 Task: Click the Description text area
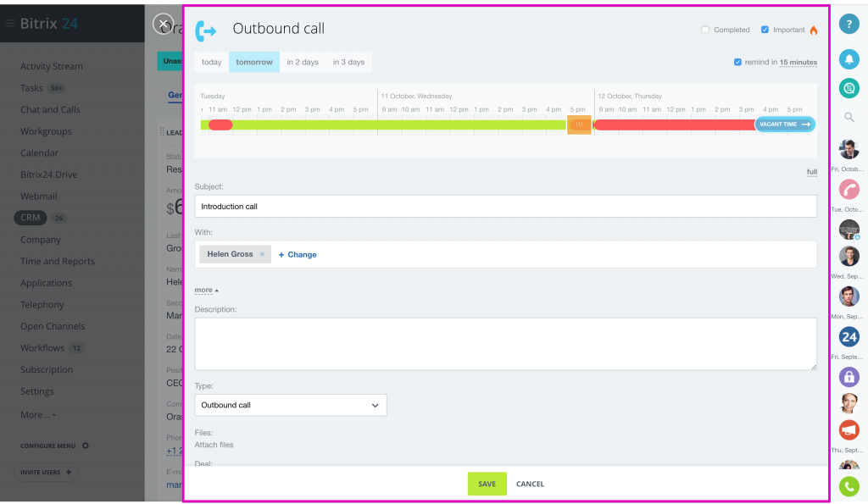click(505, 344)
